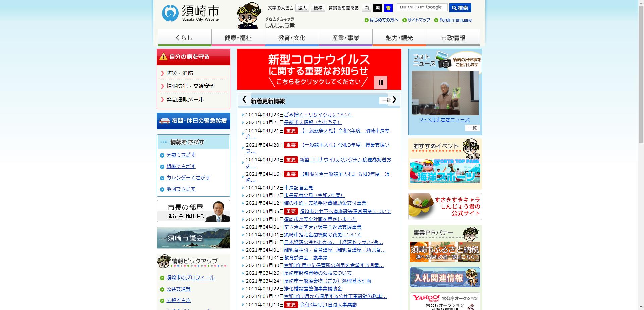The height and width of the screenshot is (310, 644).
Task: Open the bidding information banner (入札関連情報)
Action: [445, 277]
